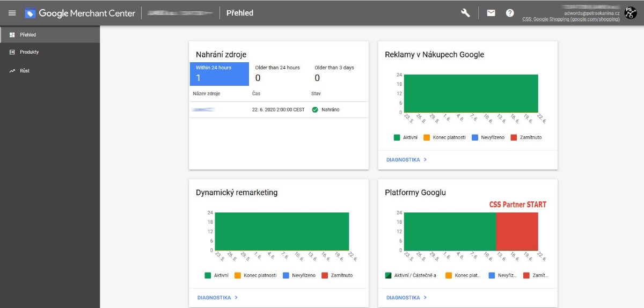The width and height of the screenshot is (644, 308).
Task: Click red Zamítnuto swatch in Reklamy legend
Action: [x=514, y=137]
